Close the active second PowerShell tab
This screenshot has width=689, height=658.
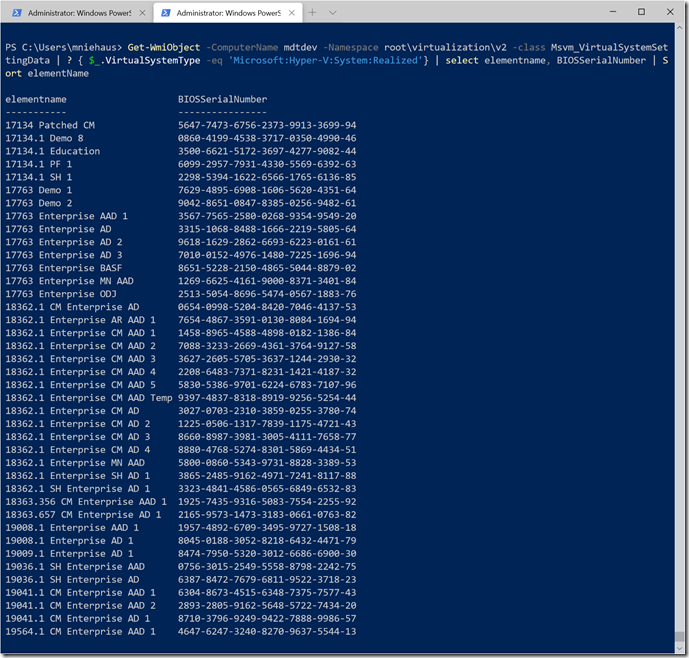click(290, 13)
